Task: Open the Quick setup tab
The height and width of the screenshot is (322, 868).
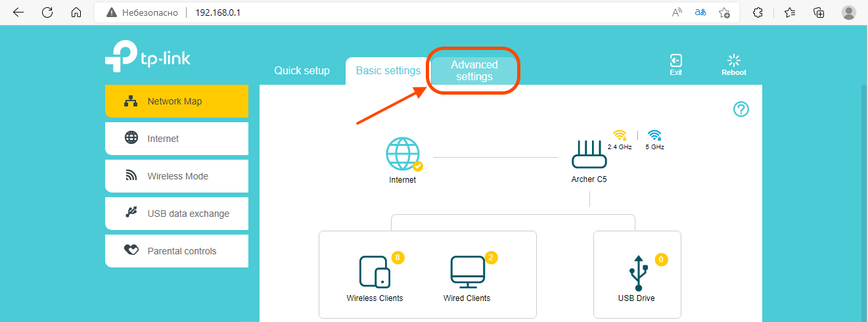Action: coord(302,70)
